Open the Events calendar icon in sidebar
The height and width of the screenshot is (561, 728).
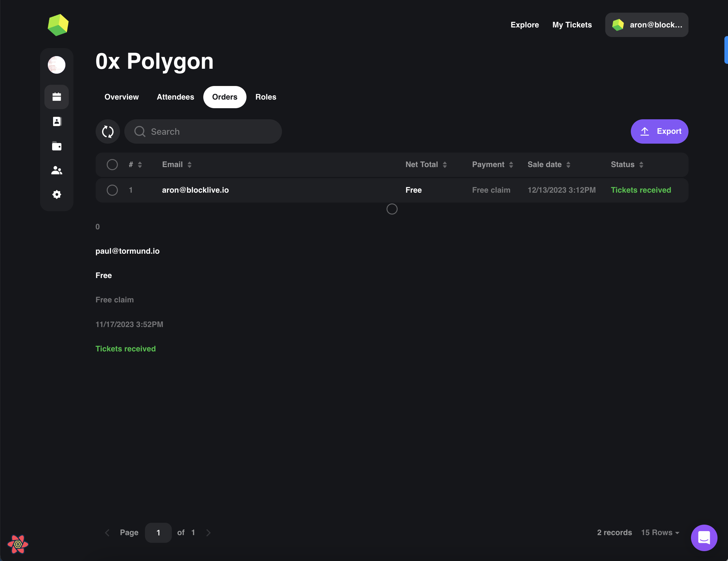coord(57,97)
